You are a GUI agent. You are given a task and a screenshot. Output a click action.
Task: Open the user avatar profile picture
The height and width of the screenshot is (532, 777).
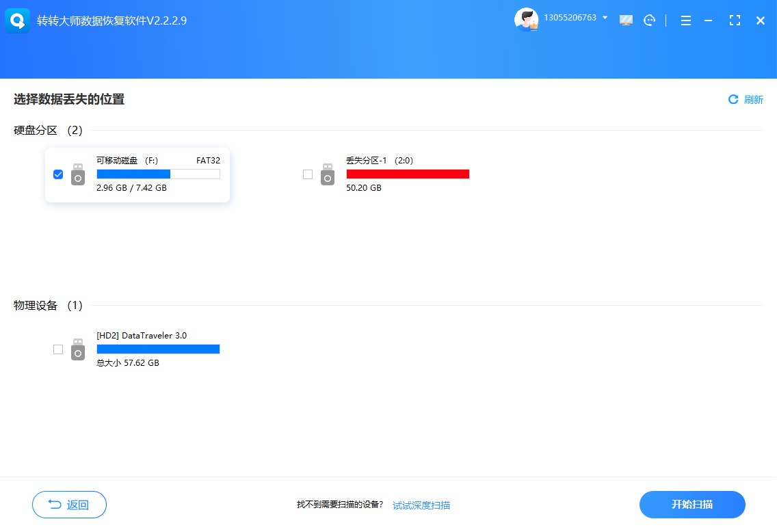(526, 20)
